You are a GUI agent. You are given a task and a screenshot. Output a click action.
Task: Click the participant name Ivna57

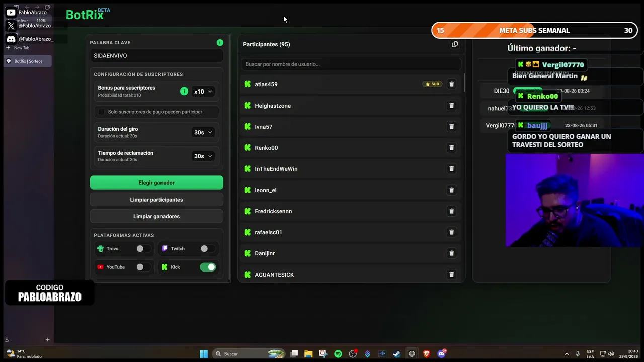(x=264, y=127)
